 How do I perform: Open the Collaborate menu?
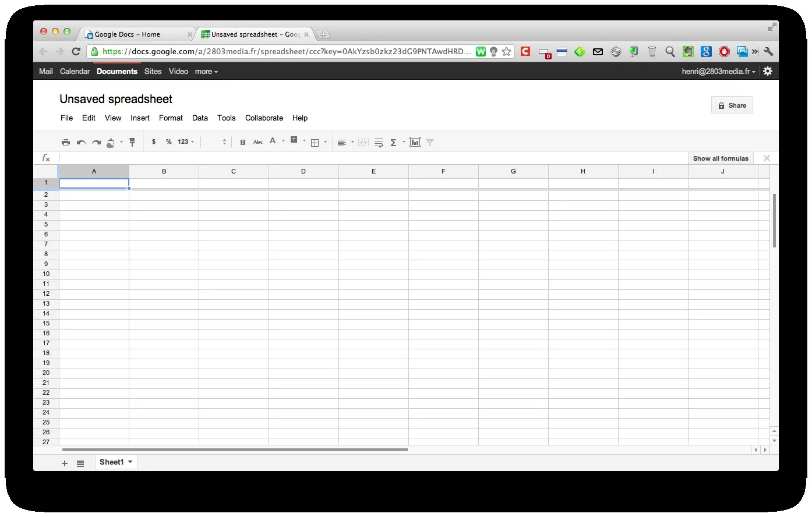tap(264, 118)
